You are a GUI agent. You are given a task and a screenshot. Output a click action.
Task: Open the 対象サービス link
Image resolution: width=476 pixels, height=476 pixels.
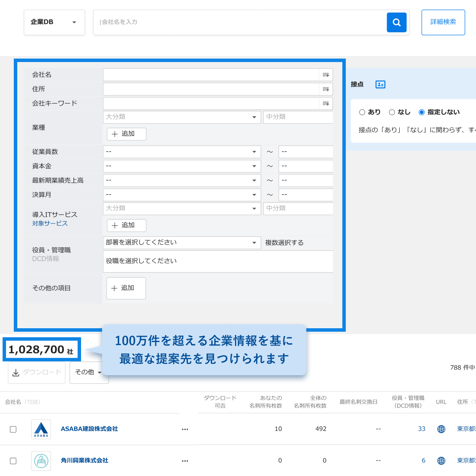(x=50, y=224)
